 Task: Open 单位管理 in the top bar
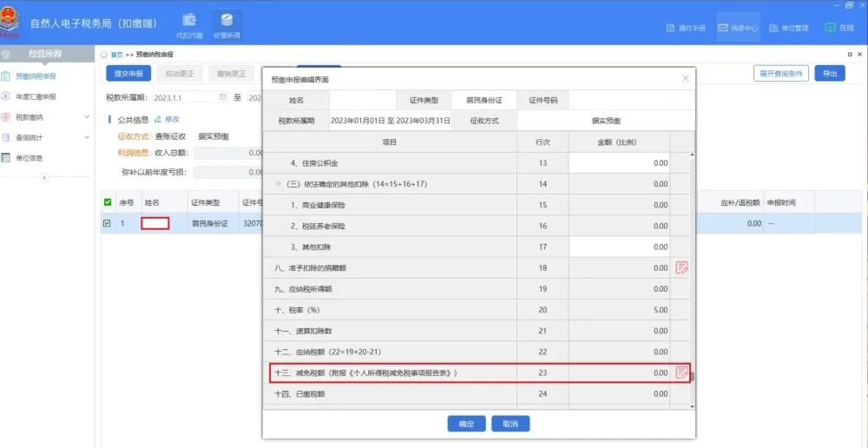pos(788,28)
